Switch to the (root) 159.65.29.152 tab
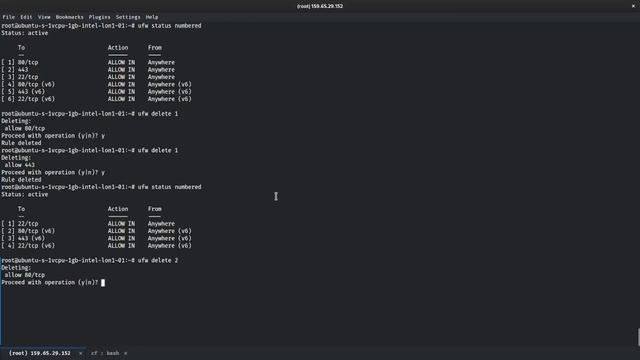This screenshot has width=640, height=360. pos(40,353)
